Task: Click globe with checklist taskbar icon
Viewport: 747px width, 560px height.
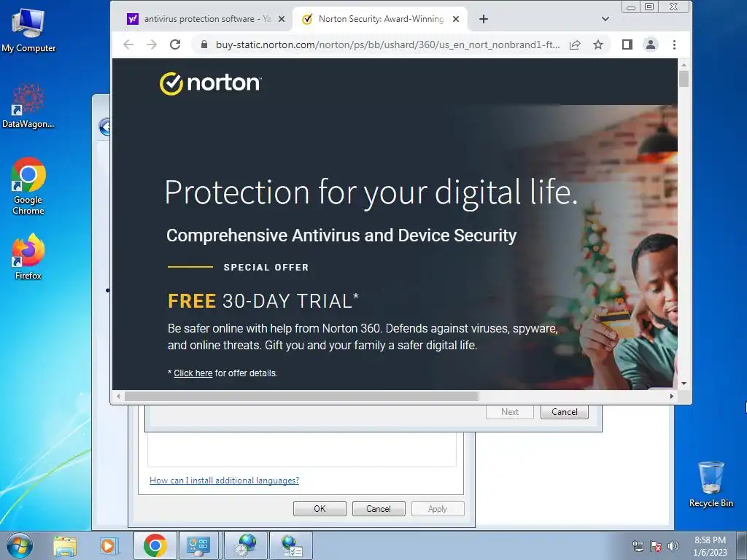Action: click(292, 545)
